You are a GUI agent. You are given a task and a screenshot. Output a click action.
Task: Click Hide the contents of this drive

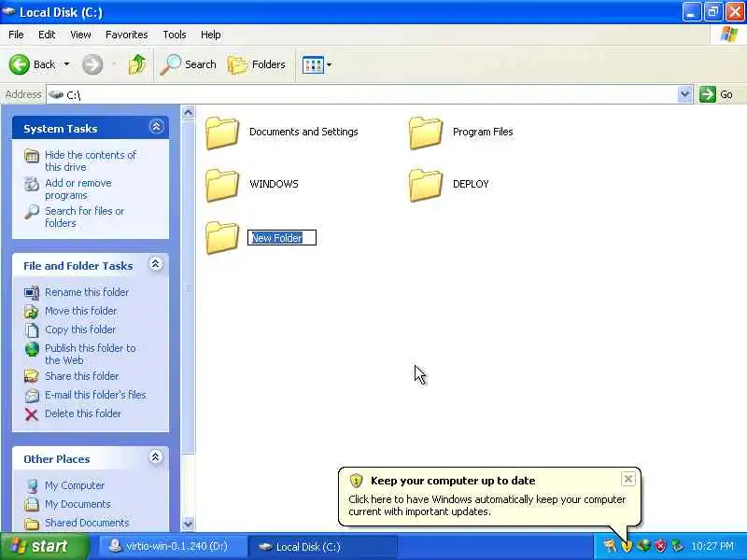[91, 161]
